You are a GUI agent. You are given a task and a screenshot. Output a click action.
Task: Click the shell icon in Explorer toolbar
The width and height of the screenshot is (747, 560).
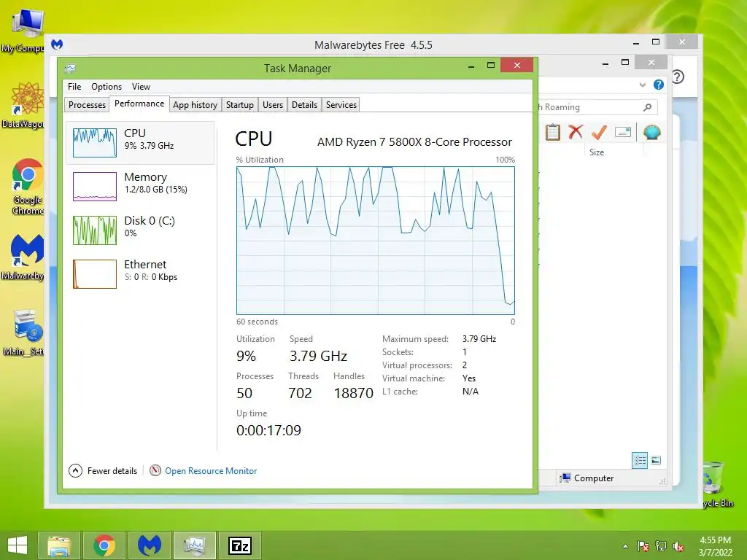651,132
